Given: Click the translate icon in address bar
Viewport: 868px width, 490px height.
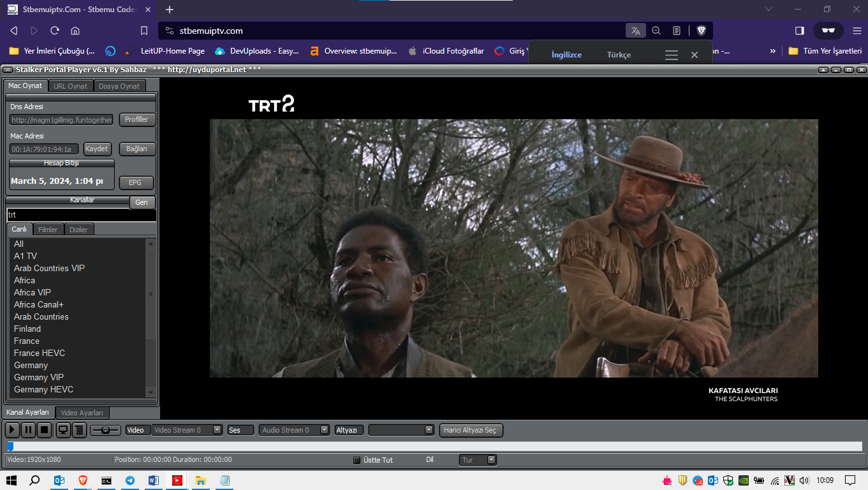Looking at the screenshot, I should pyautogui.click(x=635, y=31).
